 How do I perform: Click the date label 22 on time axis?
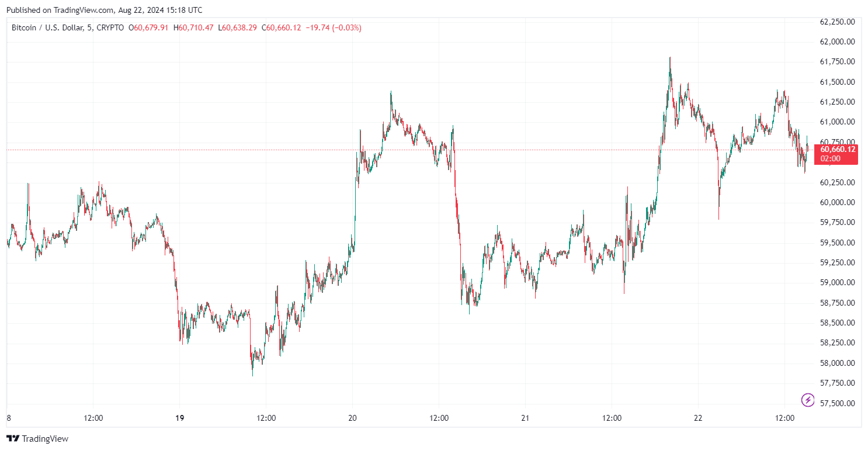pyautogui.click(x=698, y=418)
